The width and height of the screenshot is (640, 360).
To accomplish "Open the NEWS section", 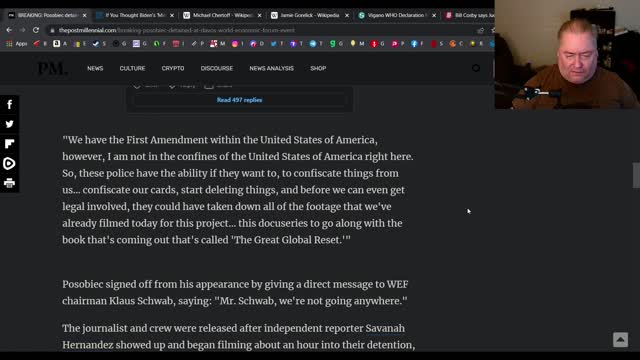I will (x=95, y=68).
